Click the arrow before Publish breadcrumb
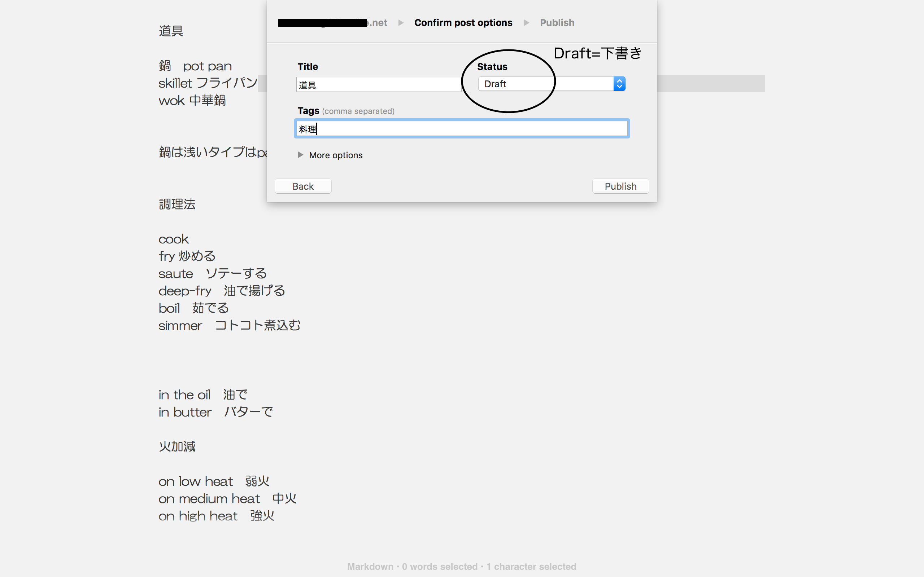Screen dimensions: 924x577 pyautogui.click(x=527, y=23)
